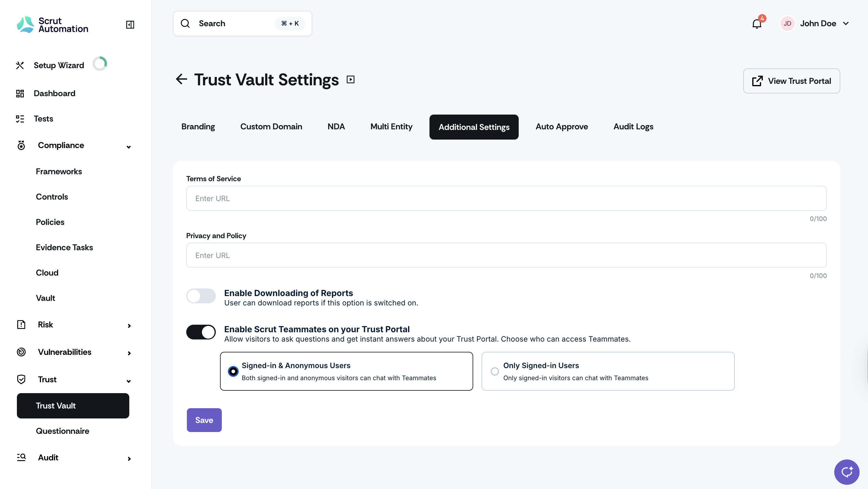Open the Custom Domain tab
The image size is (868, 489).
[271, 127]
